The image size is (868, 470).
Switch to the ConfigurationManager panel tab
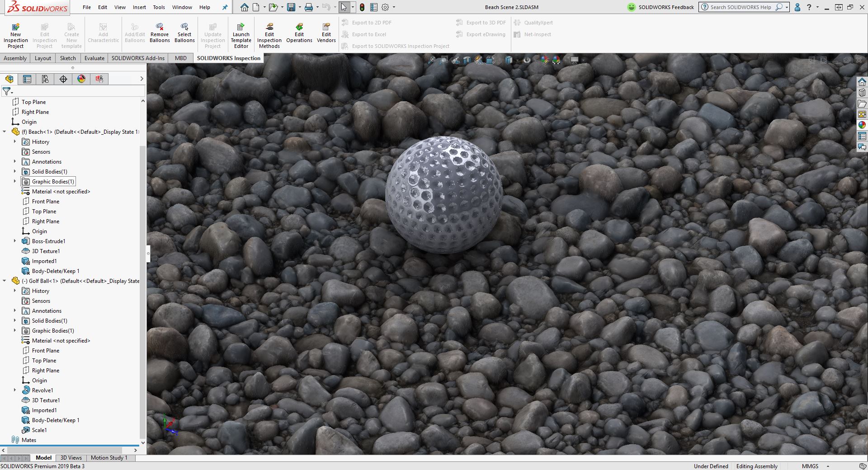45,79
